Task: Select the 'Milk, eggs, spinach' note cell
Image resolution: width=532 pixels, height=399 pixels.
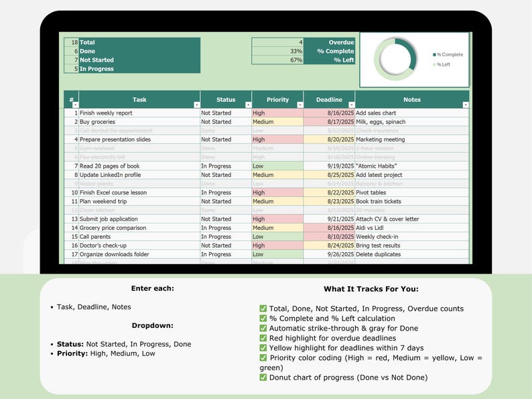Action: click(412, 122)
